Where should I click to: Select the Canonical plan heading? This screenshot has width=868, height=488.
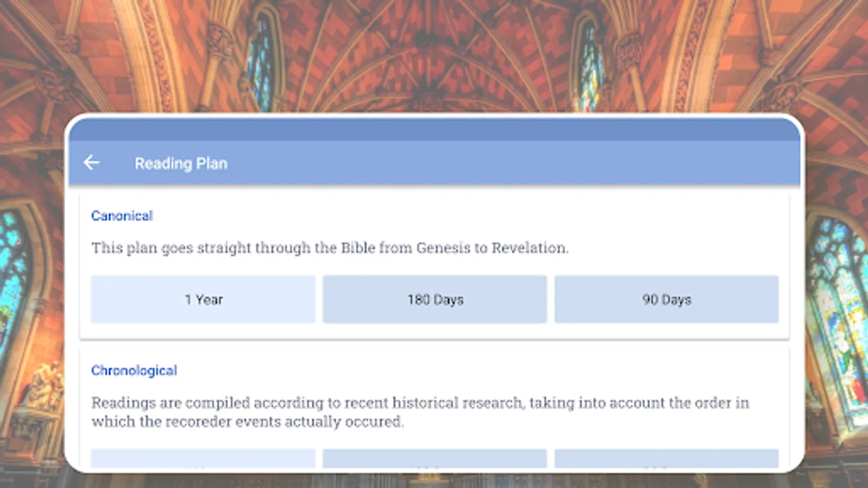pyautogui.click(x=122, y=215)
